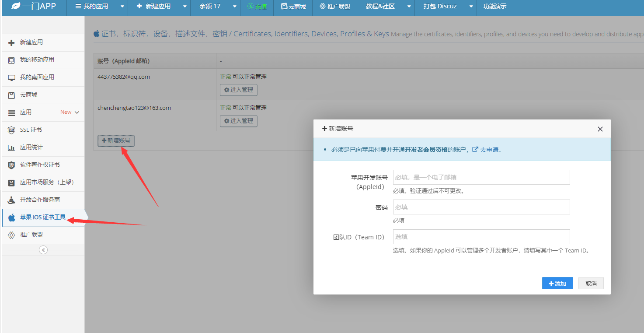
Task: Click the Apple icon in sidebar
Action: point(12,217)
